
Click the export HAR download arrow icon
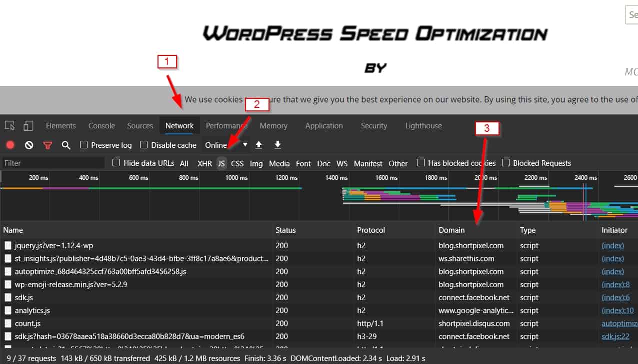point(277,145)
